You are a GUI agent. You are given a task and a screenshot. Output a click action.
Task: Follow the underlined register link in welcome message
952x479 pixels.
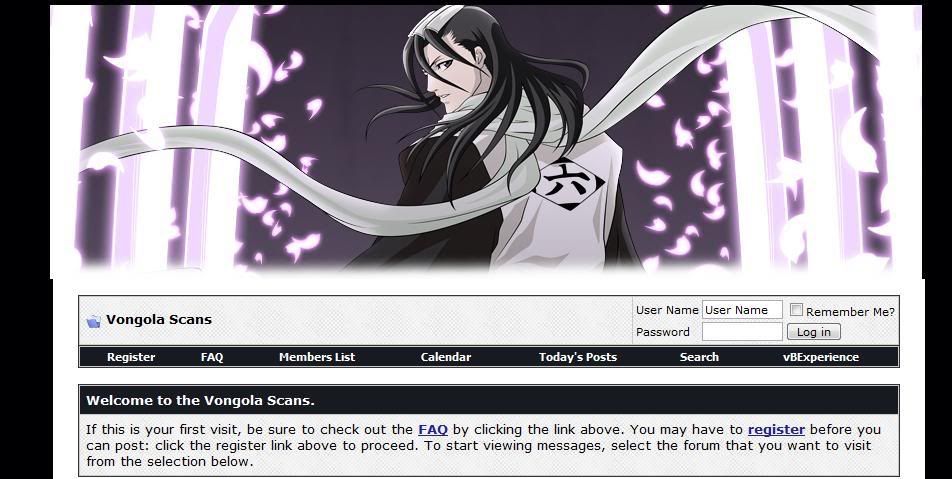point(776,430)
